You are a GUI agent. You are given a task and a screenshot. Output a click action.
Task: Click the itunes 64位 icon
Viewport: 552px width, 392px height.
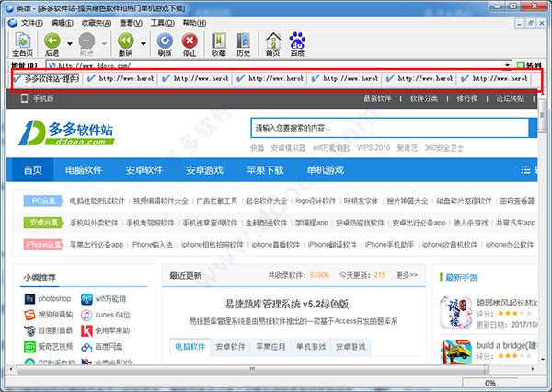tap(86, 315)
